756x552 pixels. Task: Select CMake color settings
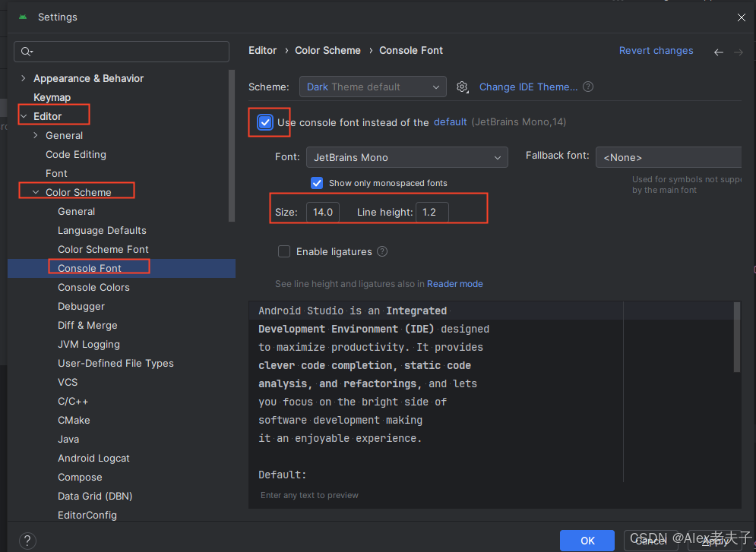pyautogui.click(x=74, y=420)
